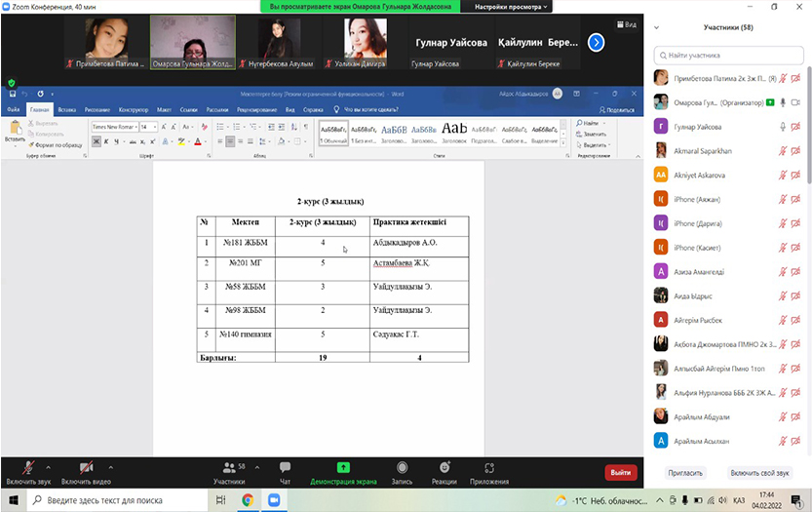Select Омарова Гульнара video thumbnail
Viewport: 812px width, 512px height.
(x=194, y=44)
